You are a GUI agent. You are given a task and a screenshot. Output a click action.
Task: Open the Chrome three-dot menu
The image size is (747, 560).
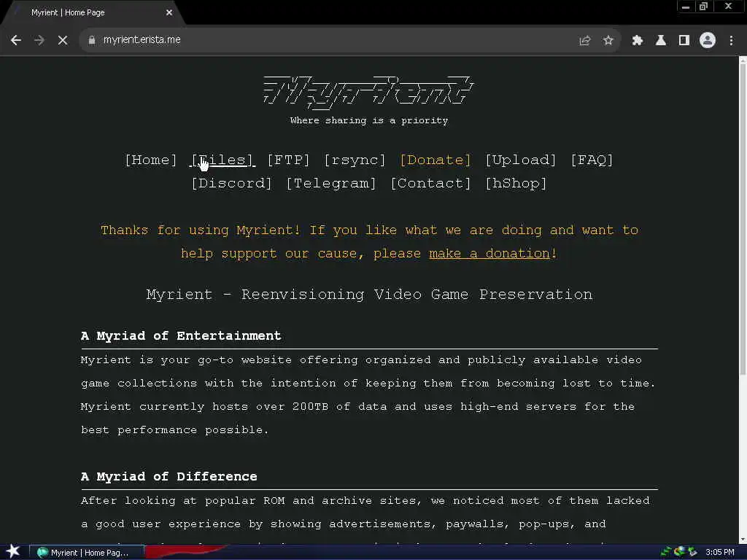pyautogui.click(x=731, y=41)
